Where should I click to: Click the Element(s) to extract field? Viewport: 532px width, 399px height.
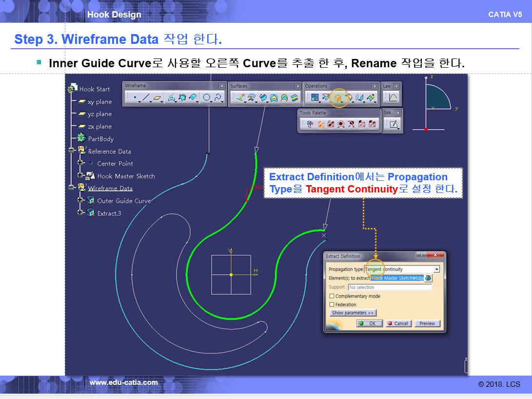pyautogui.click(x=397, y=278)
